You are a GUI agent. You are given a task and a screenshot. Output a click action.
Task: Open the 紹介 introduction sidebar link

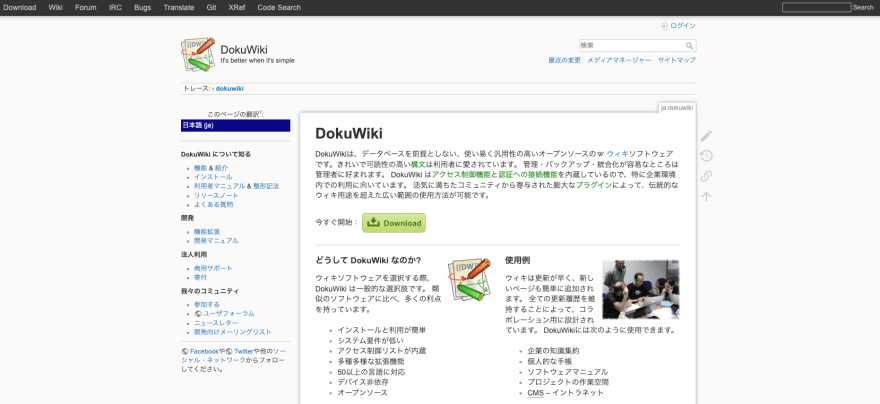(221, 168)
